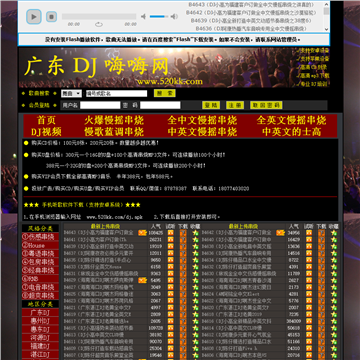Click the favorite star for track B4631

195,274
